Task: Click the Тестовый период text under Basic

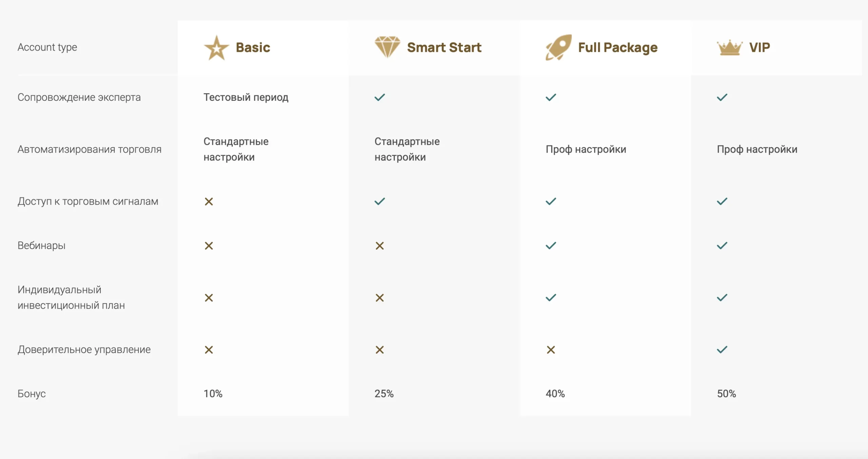Action: click(x=246, y=97)
